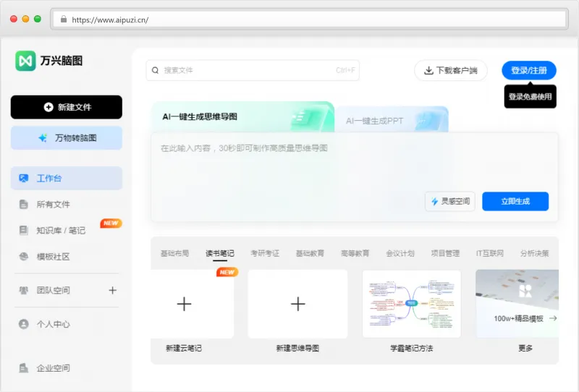
Task: Select the 分析决策 template tab
Action: pyautogui.click(x=534, y=253)
